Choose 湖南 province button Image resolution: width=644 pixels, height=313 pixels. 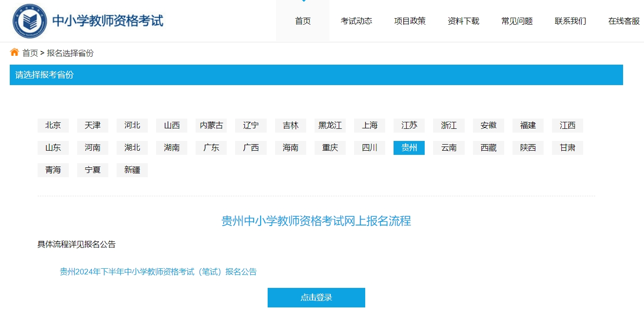[x=171, y=148]
